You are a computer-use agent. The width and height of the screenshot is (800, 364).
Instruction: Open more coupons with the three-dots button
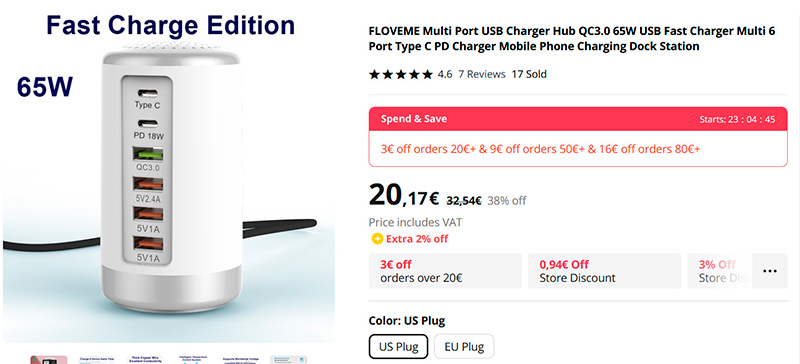click(769, 271)
